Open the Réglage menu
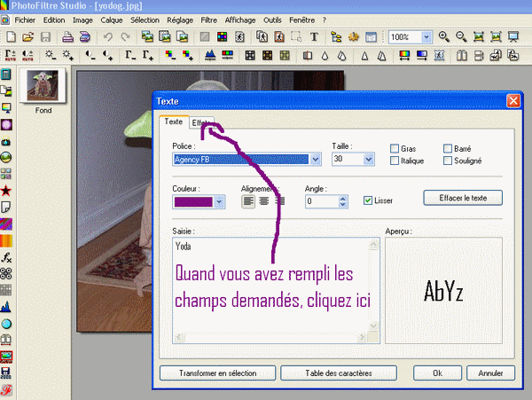 point(180,20)
